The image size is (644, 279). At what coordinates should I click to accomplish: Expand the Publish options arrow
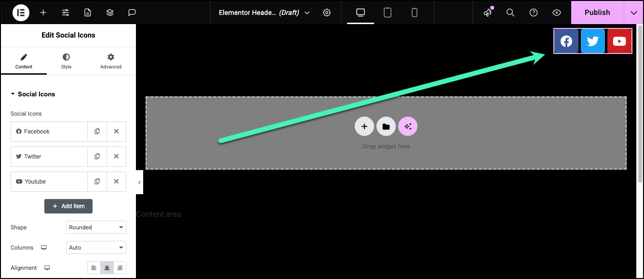(633, 13)
